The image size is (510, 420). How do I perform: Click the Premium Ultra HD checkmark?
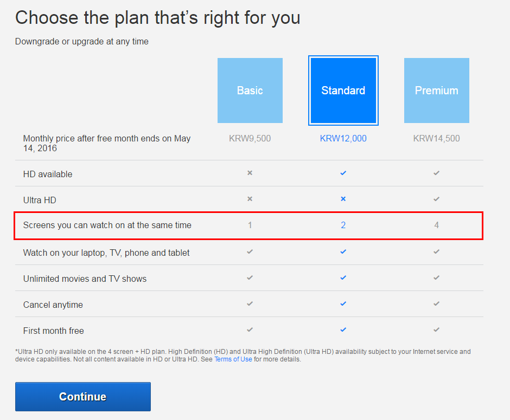[436, 199]
